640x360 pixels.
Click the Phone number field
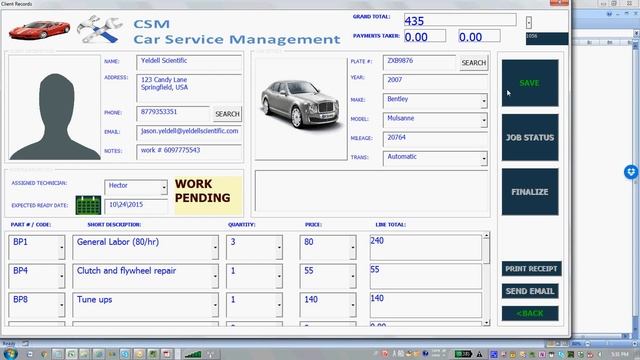tap(173, 114)
